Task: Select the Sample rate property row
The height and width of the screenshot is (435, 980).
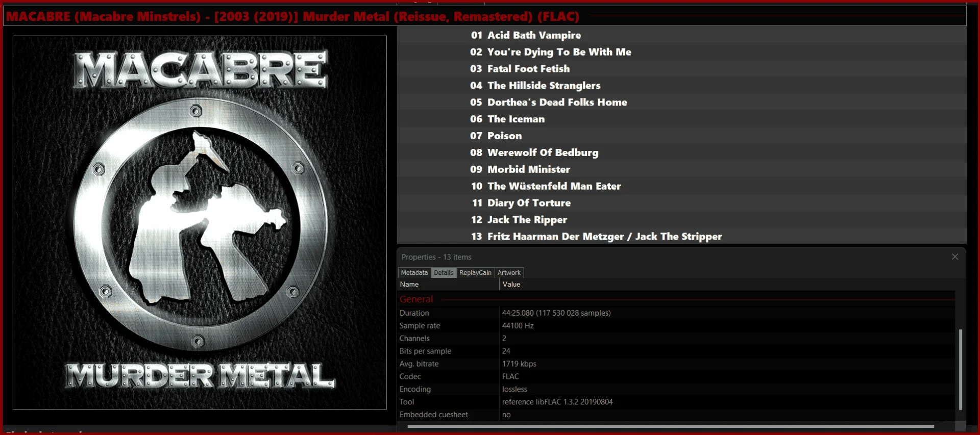Action: (676, 326)
